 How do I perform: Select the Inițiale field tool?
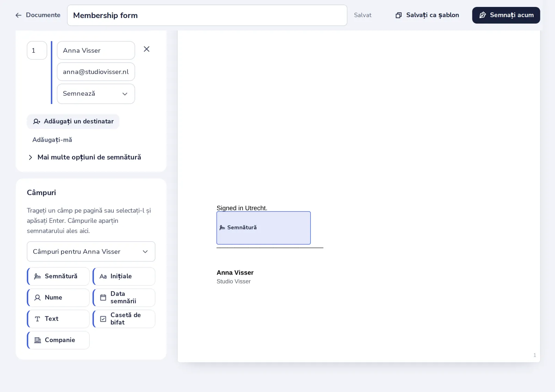tap(124, 276)
